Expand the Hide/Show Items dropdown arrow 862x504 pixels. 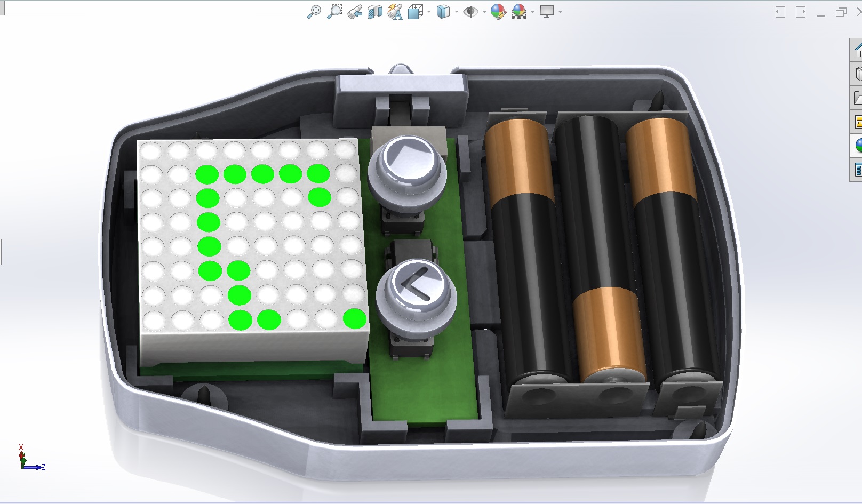[x=484, y=12]
